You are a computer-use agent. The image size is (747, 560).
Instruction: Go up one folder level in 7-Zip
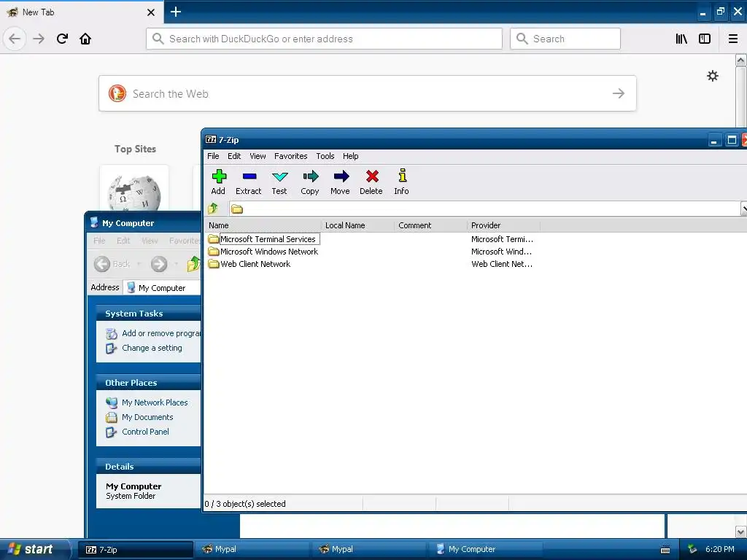(213, 209)
